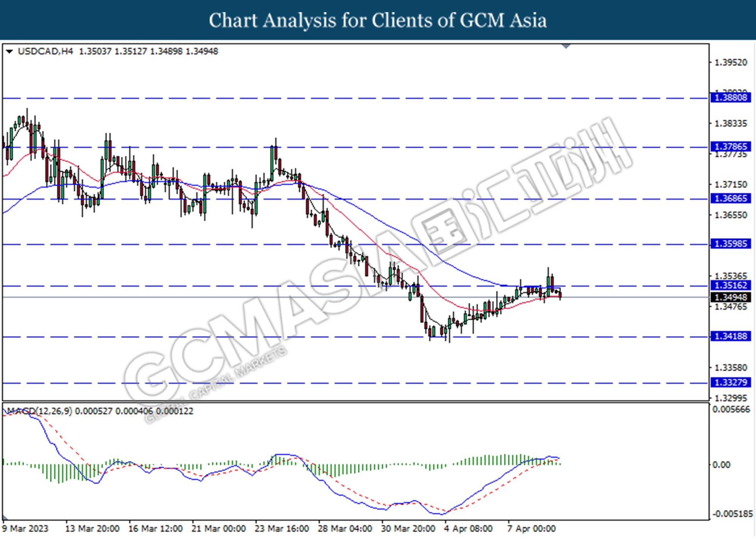Select the 1.35162 price level label

(731, 285)
